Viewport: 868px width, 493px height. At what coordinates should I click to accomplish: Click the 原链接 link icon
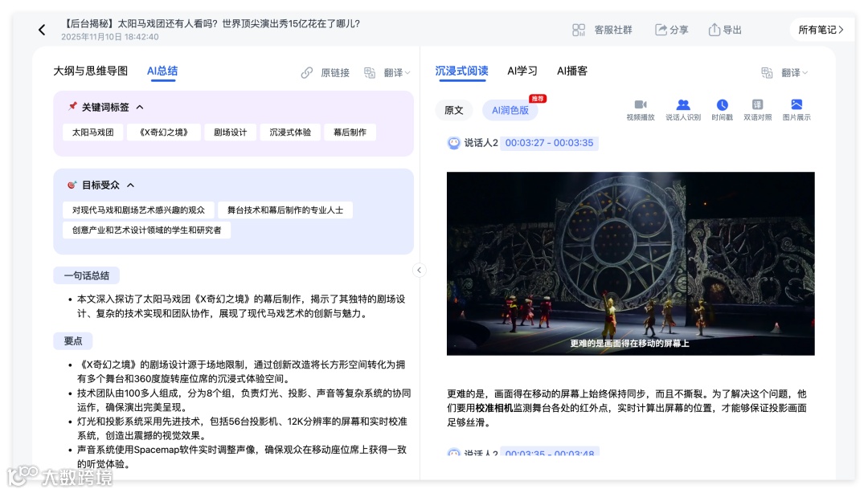click(307, 72)
